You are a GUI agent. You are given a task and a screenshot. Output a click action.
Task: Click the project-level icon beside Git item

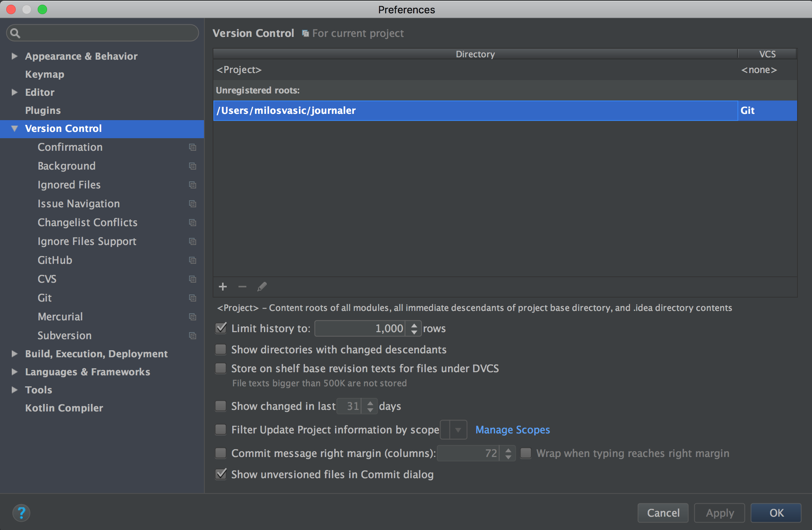pos(193,298)
